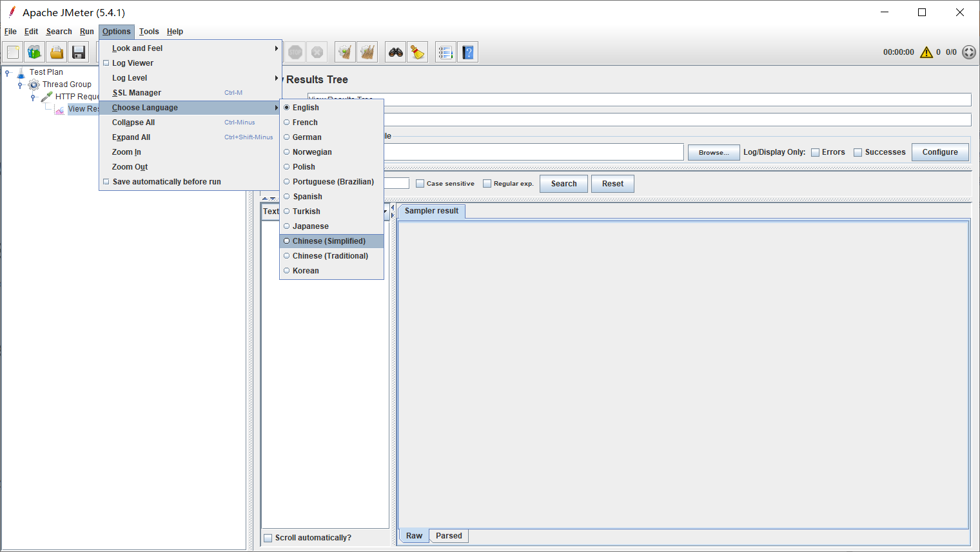Enable Scroll automatically checkbox
The image size is (980, 552).
click(x=268, y=538)
